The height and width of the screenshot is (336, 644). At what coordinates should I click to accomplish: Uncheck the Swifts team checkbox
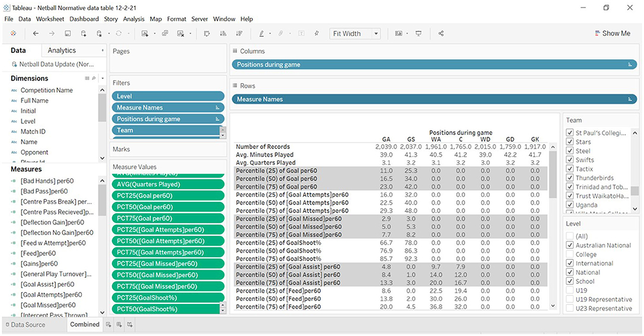coord(570,160)
